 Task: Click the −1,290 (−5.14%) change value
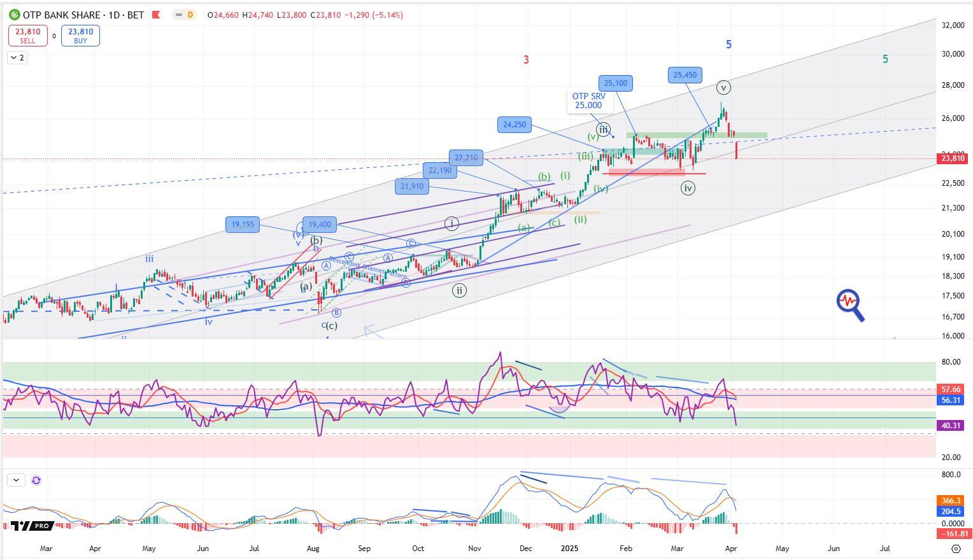point(374,15)
